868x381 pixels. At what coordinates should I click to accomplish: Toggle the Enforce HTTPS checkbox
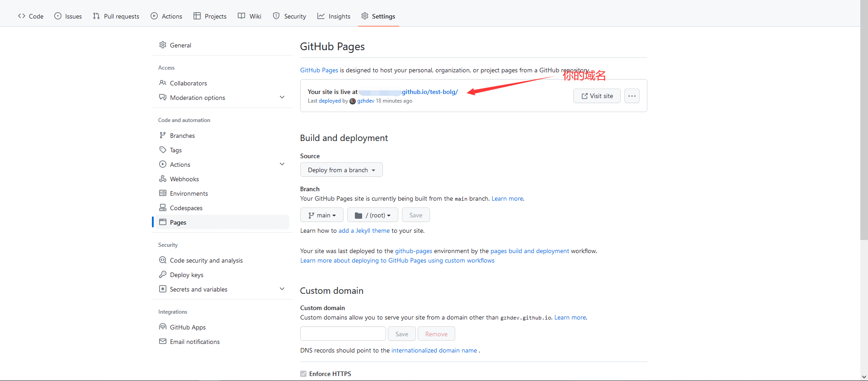click(x=303, y=374)
